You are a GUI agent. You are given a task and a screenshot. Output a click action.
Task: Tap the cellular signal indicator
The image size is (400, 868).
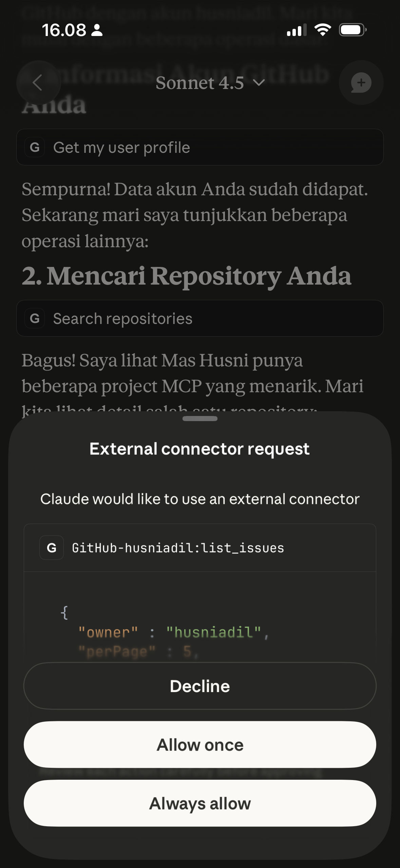(297, 30)
